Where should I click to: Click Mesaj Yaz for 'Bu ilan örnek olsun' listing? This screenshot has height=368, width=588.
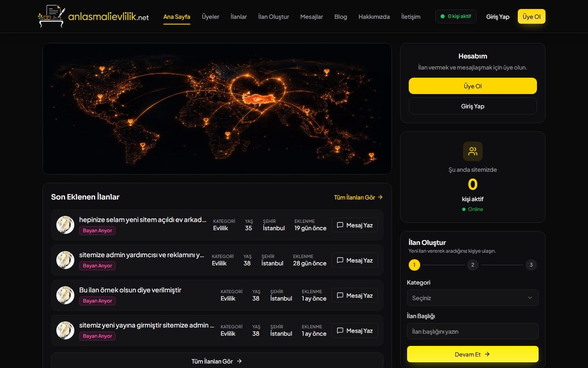click(x=355, y=296)
